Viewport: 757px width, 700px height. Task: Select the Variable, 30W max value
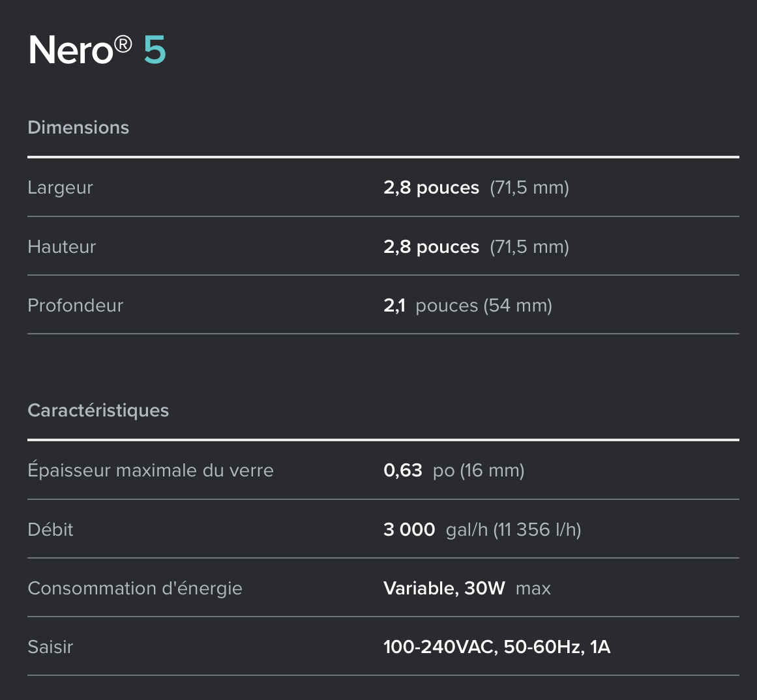467,588
